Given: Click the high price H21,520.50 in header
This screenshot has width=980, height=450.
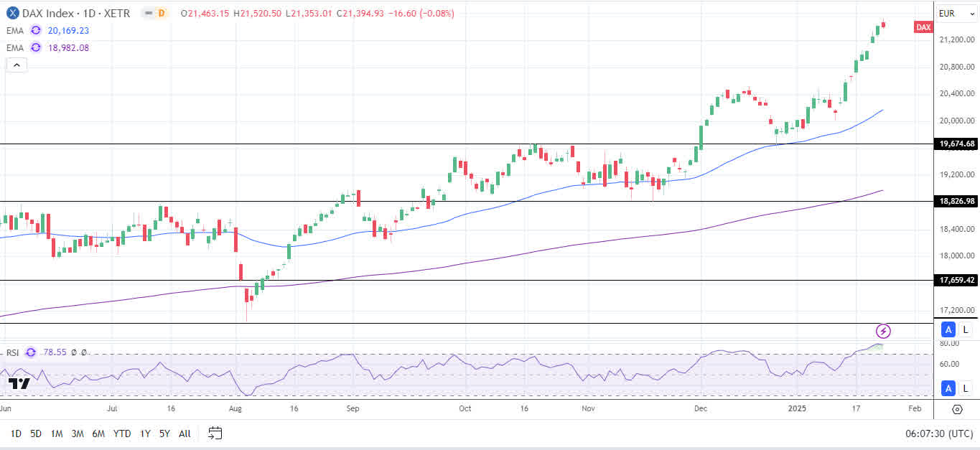Looking at the screenshot, I should coord(259,13).
